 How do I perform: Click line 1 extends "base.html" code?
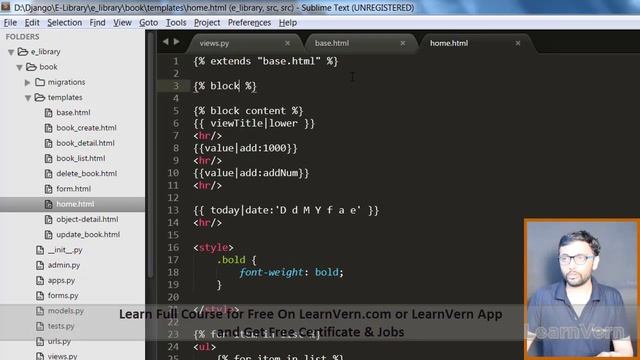coord(266,61)
